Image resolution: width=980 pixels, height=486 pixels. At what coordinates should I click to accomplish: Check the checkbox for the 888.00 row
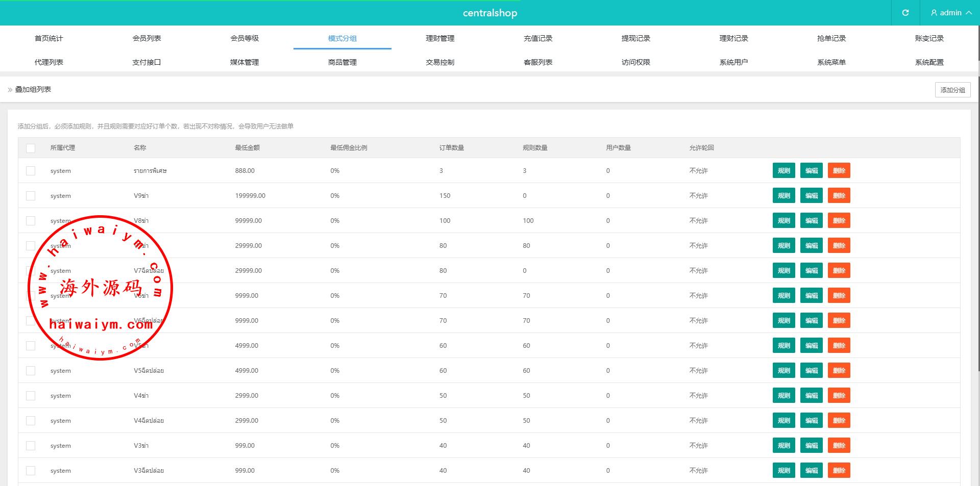(x=31, y=171)
